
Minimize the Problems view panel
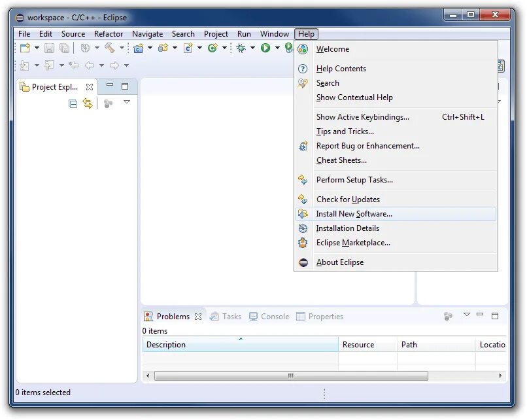coord(480,315)
